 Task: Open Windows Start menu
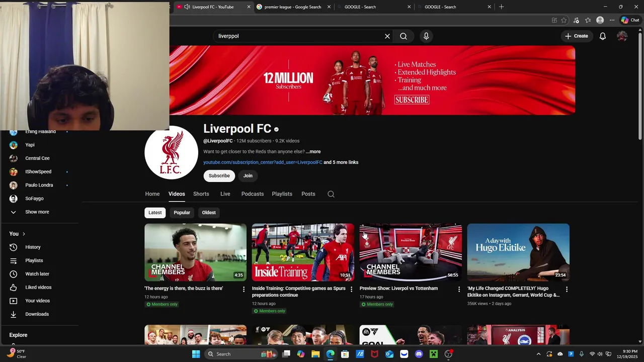coord(196,354)
